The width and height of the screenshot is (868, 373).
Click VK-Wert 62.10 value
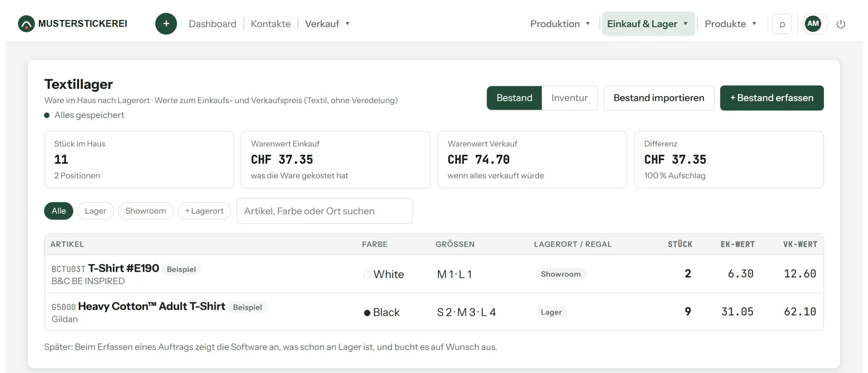click(x=800, y=312)
